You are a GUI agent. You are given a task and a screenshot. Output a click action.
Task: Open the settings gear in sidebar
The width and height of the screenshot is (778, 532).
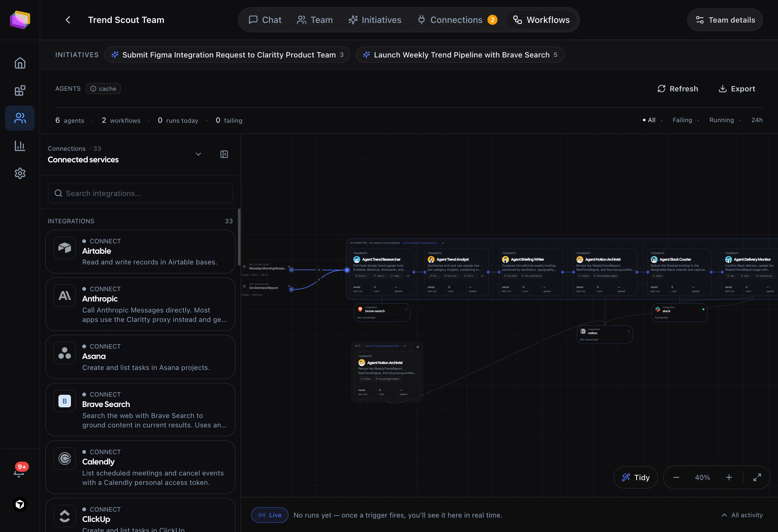[x=20, y=173]
